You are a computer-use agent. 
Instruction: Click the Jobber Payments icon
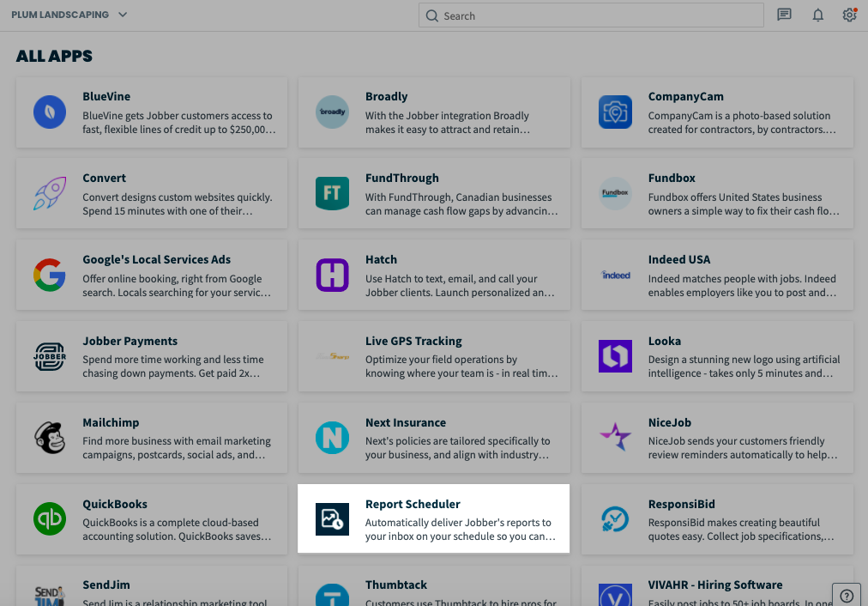pos(49,355)
